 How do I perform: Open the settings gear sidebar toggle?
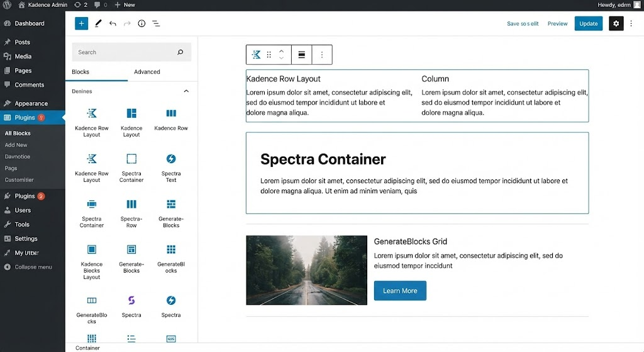point(616,23)
